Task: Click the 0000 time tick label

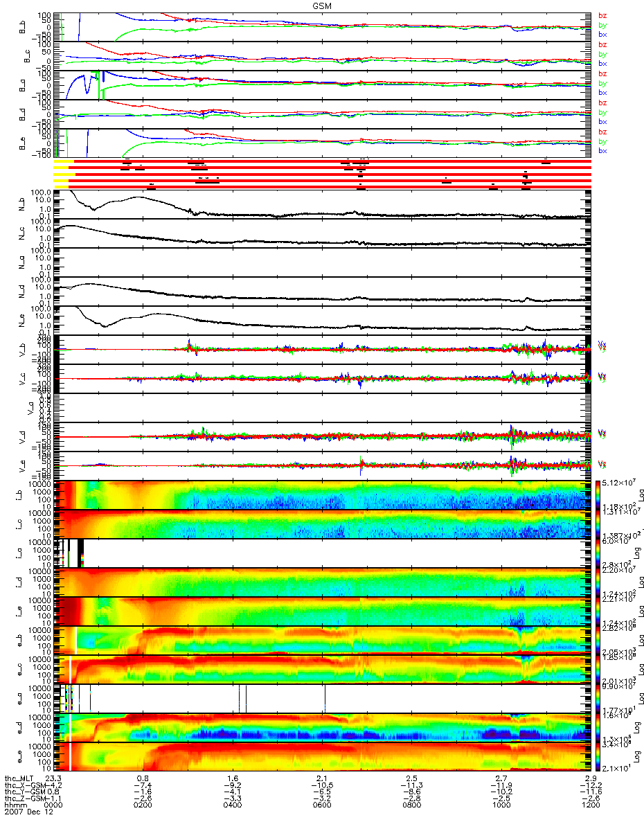Action: point(54,807)
